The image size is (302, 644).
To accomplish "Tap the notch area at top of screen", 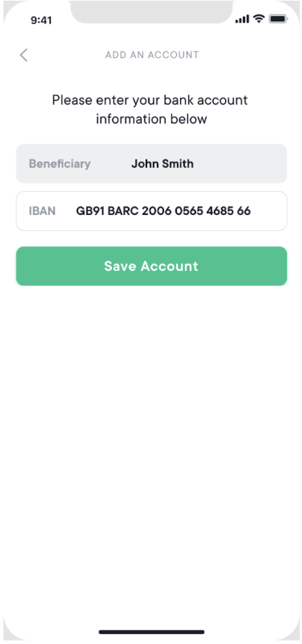I will point(152,11).
